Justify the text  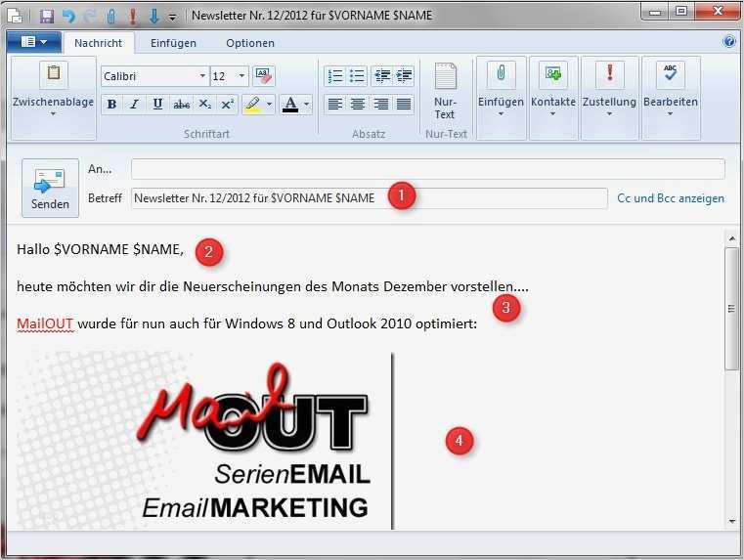tap(404, 104)
